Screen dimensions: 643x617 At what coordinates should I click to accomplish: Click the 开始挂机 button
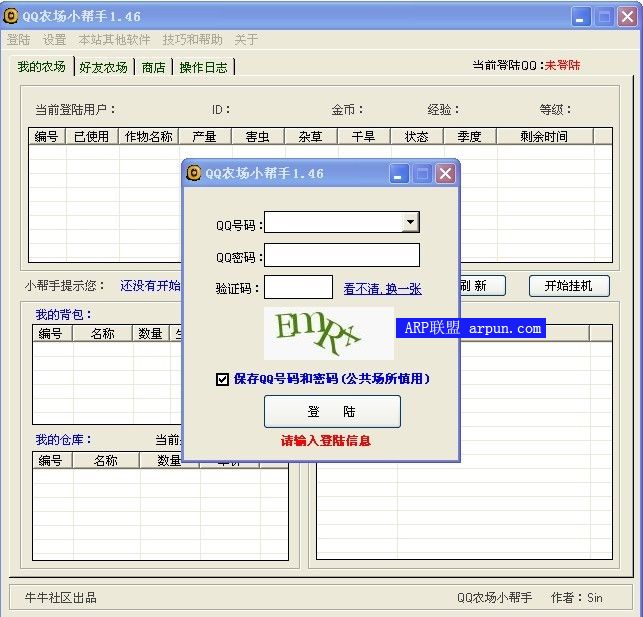click(569, 286)
